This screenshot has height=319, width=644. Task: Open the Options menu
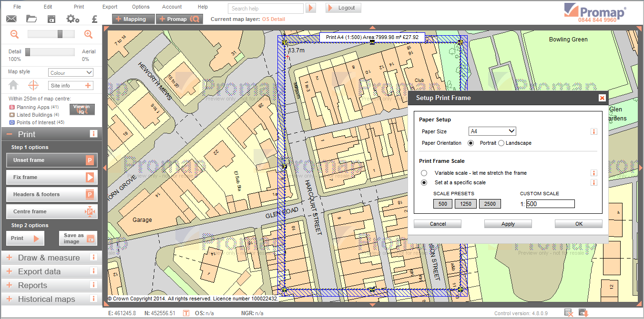pos(141,7)
